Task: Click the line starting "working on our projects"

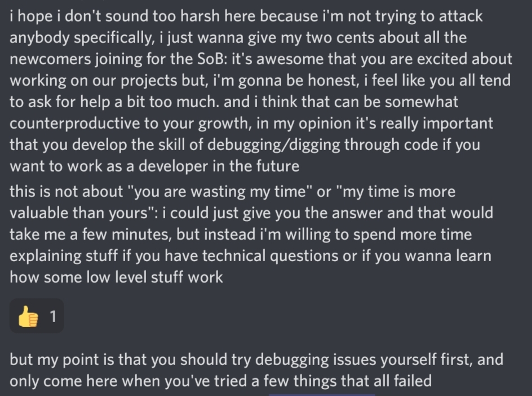Action: tap(259, 80)
